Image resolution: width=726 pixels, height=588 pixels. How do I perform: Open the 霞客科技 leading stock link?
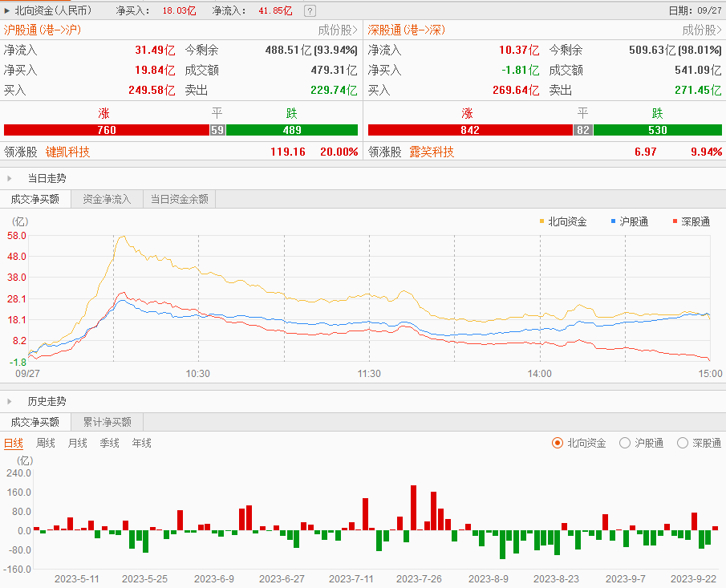coord(432,152)
